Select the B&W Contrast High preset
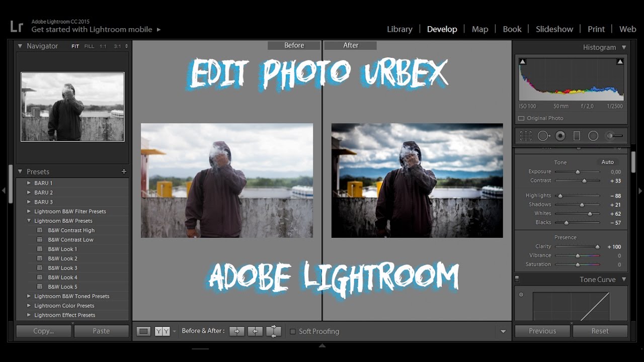 click(71, 230)
